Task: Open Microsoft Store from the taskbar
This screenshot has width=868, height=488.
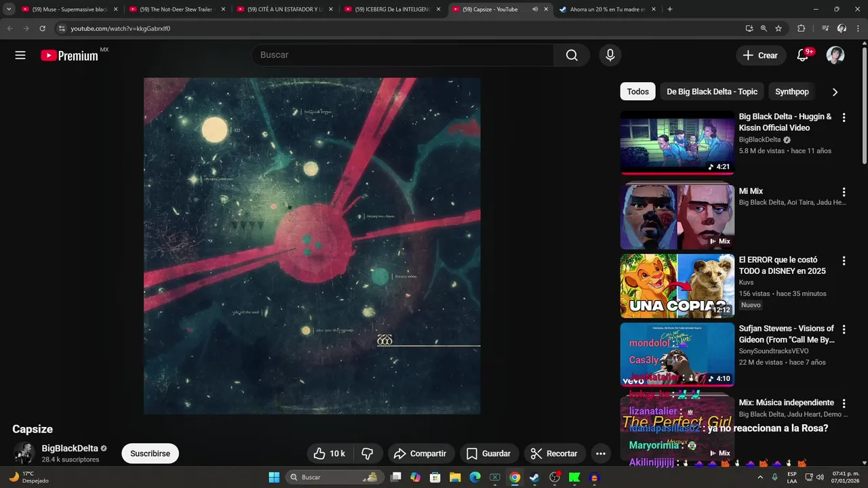Action: point(435,477)
